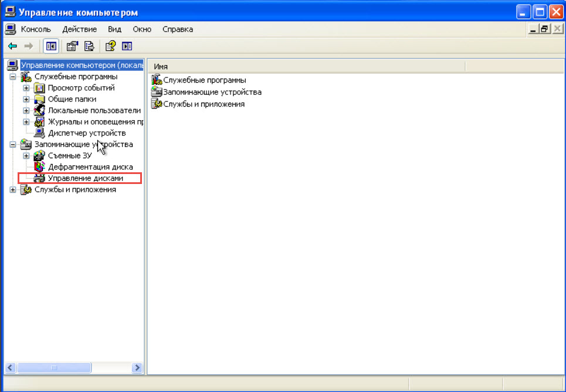Expand the Локальные пользователи node
The height and width of the screenshot is (392, 566).
(26, 110)
